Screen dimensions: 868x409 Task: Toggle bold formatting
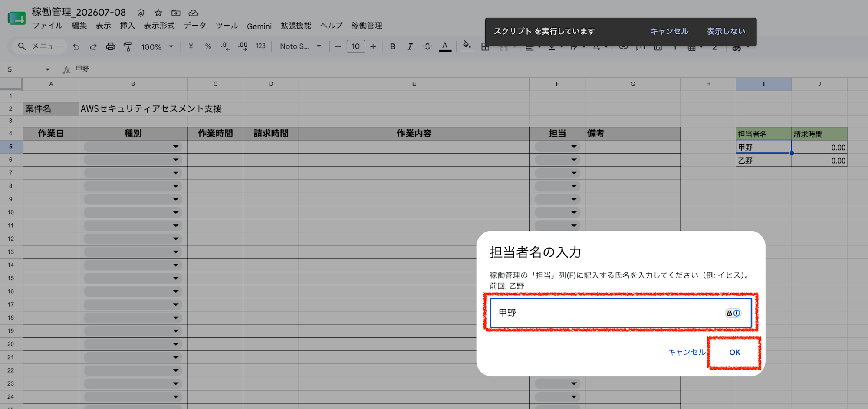click(392, 46)
